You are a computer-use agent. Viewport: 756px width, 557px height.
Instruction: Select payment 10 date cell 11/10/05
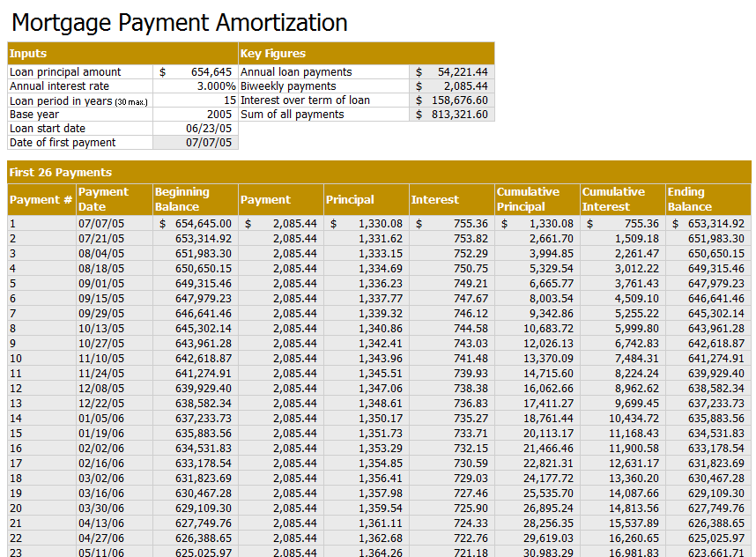[x=115, y=359]
